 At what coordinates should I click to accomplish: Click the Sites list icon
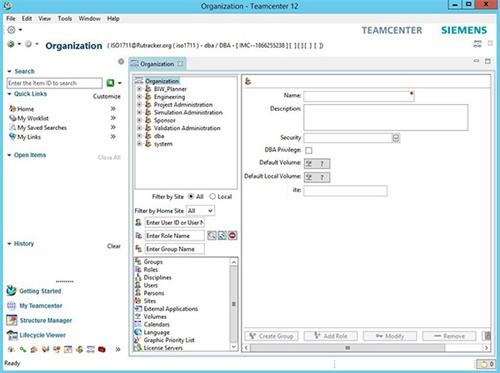click(138, 301)
